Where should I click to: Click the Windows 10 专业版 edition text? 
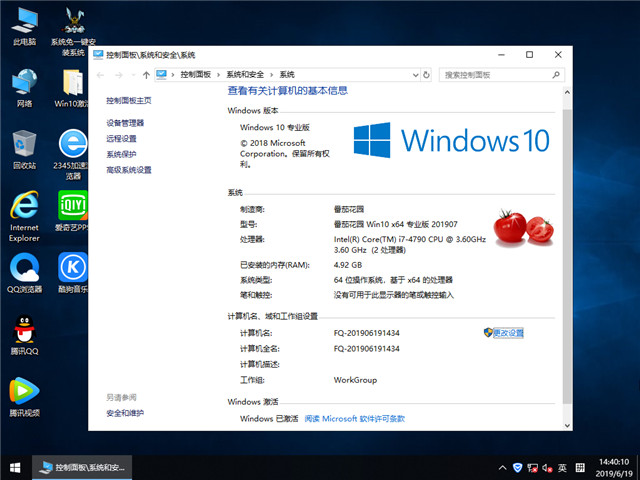275,127
